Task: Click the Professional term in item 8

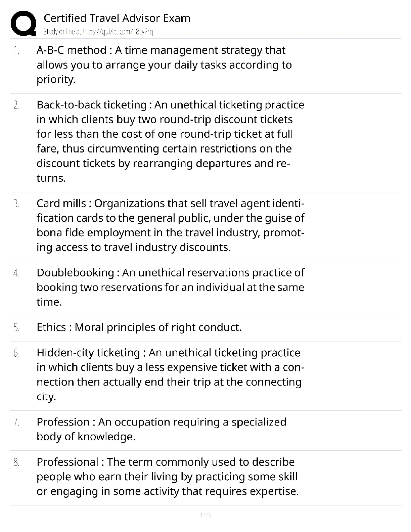Action: tap(67, 462)
